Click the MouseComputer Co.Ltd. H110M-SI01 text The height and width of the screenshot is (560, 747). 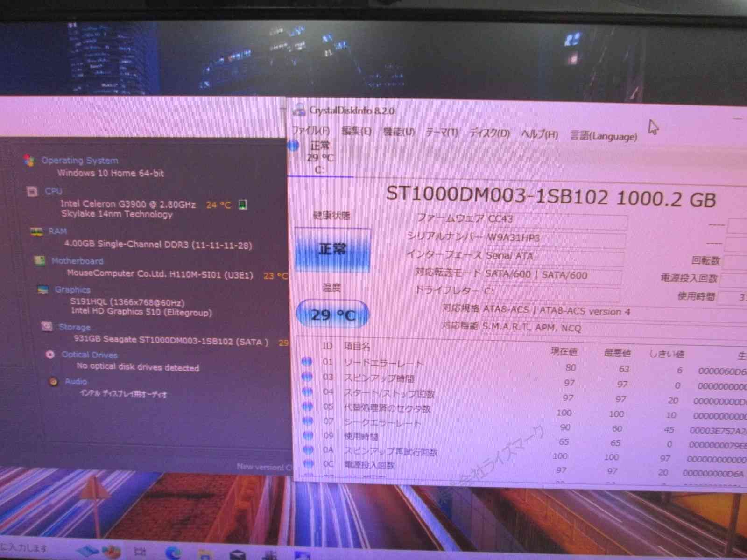160,274
